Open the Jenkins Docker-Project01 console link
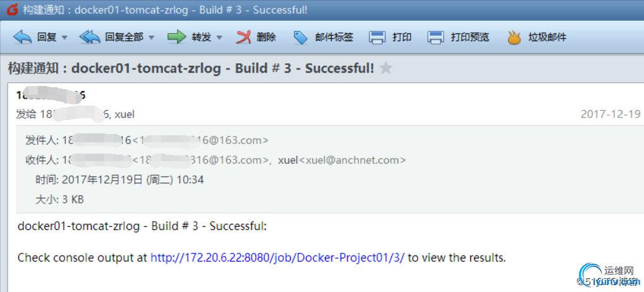644x292 pixels. [x=277, y=258]
